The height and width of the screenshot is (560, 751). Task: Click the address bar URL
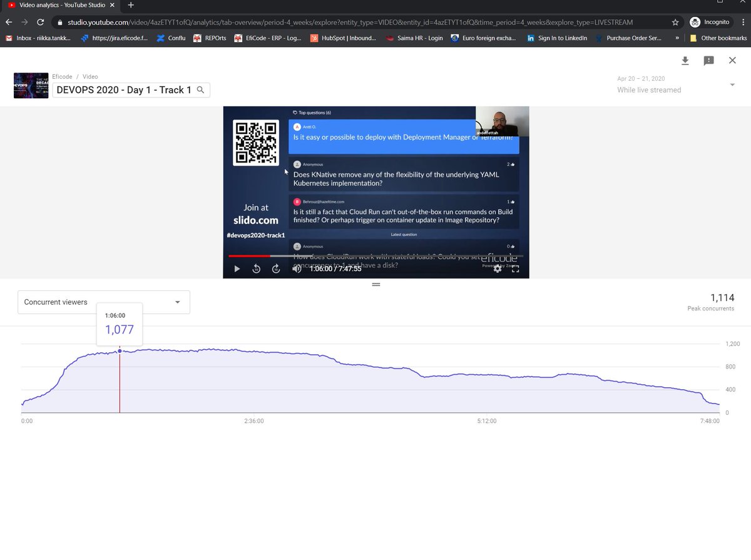[350, 22]
